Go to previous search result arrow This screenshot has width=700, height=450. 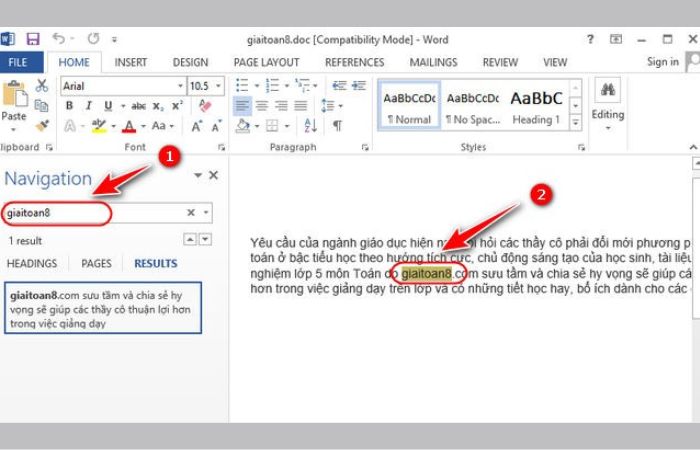[190, 240]
